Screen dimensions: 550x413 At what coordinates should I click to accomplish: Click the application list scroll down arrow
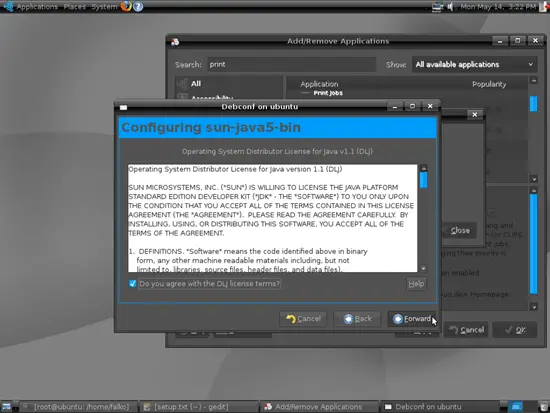[534, 179]
